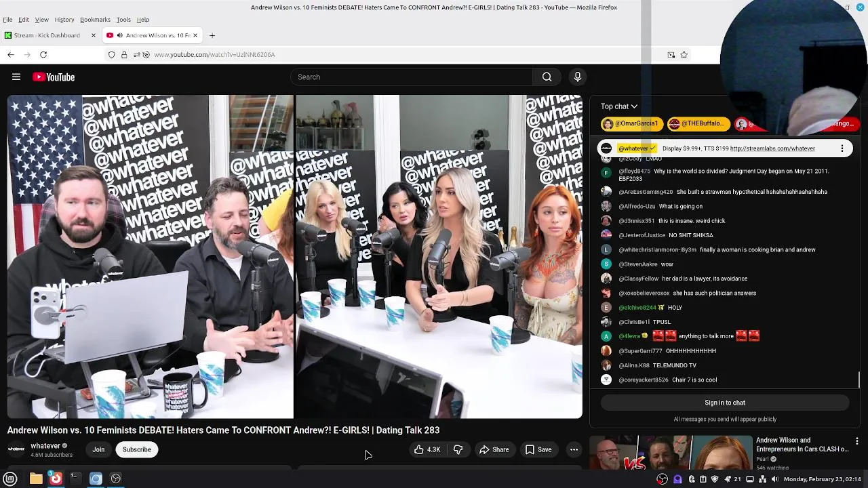The width and height of the screenshot is (868, 488).
Task: Open options for pinned @whatever chat message
Action: point(842,148)
